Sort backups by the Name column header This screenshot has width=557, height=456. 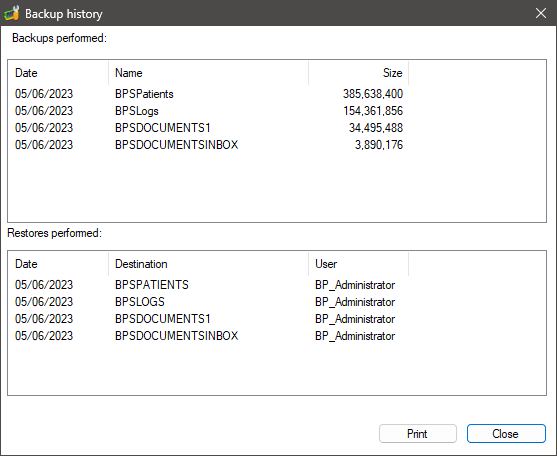point(209,73)
